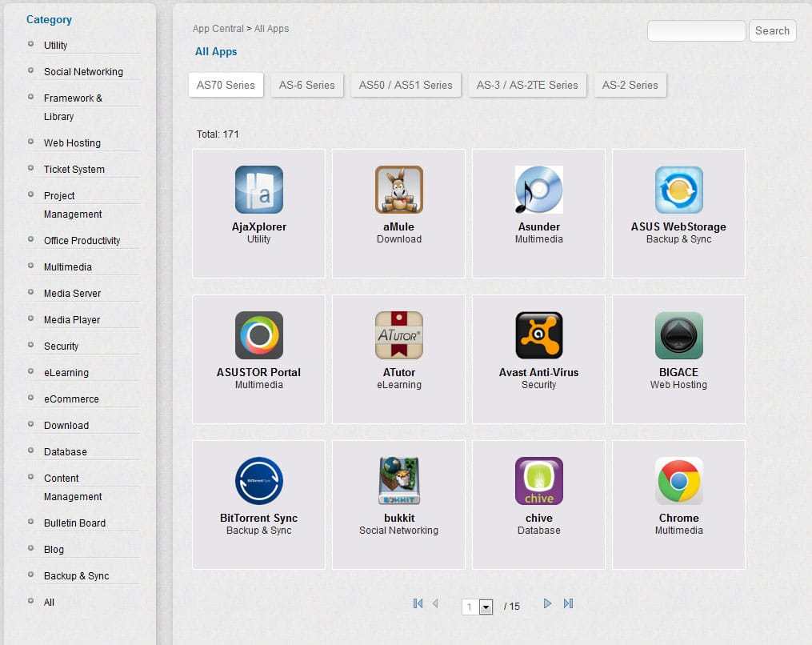Switch to the AS-2 Series tab
The height and width of the screenshot is (645, 812).
630,85
